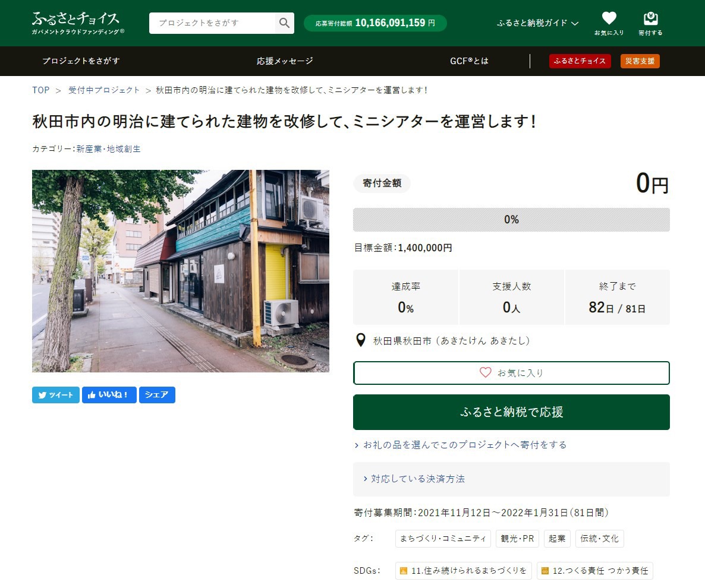Toggle the お気に入り favorite heart button
The width and height of the screenshot is (705, 588).
pos(511,373)
